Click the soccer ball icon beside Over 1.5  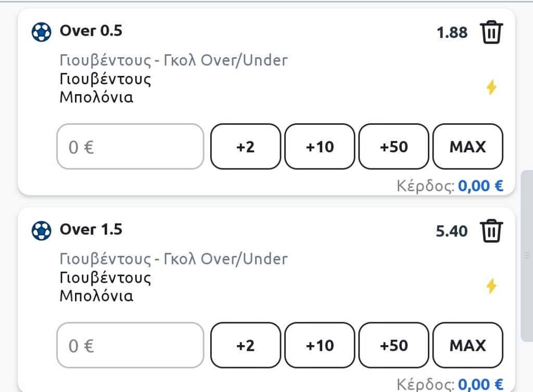coord(42,231)
